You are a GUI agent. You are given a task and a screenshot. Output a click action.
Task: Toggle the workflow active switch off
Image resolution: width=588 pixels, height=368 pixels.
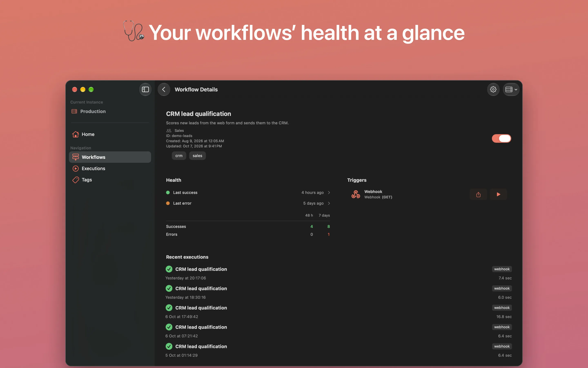pyautogui.click(x=501, y=138)
